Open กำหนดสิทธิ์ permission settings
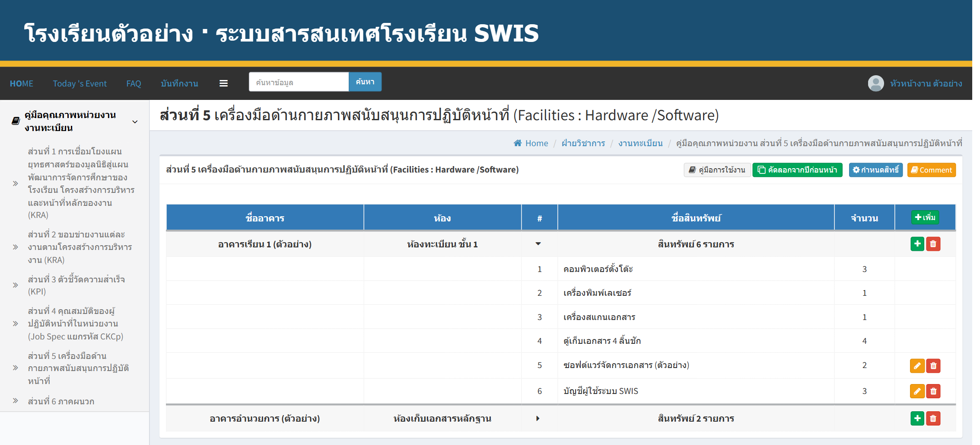The width and height of the screenshot is (980, 445). click(x=875, y=170)
